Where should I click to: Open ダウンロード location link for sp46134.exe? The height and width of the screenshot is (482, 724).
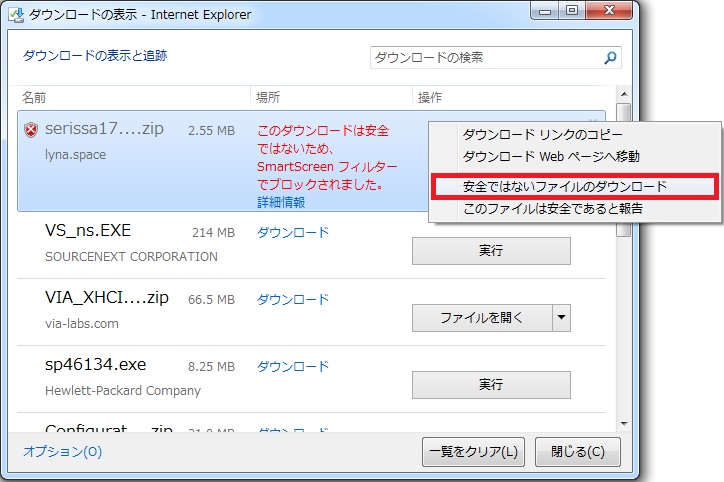point(293,366)
